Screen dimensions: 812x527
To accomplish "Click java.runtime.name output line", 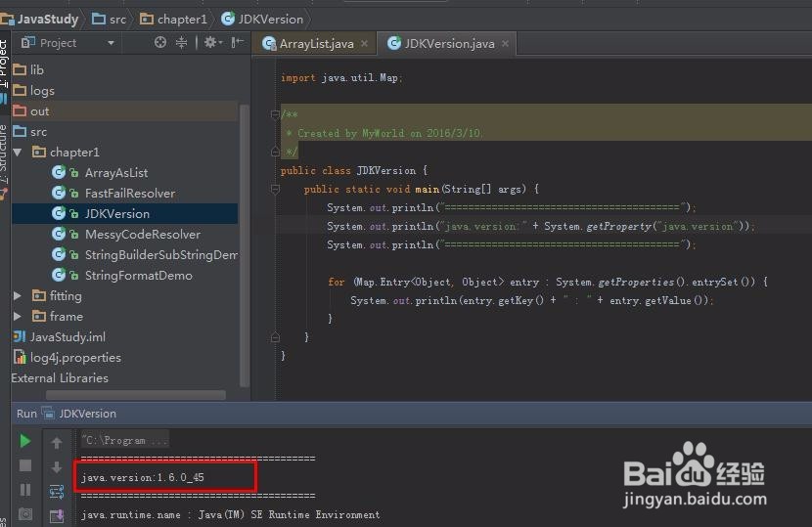I will click(x=231, y=514).
